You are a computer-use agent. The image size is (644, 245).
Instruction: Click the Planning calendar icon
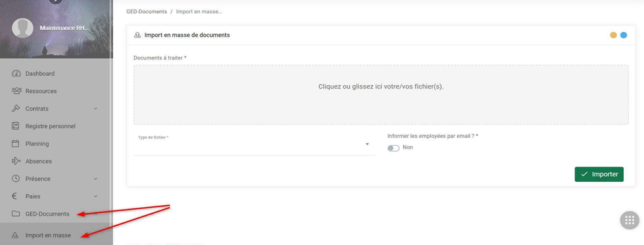16,144
